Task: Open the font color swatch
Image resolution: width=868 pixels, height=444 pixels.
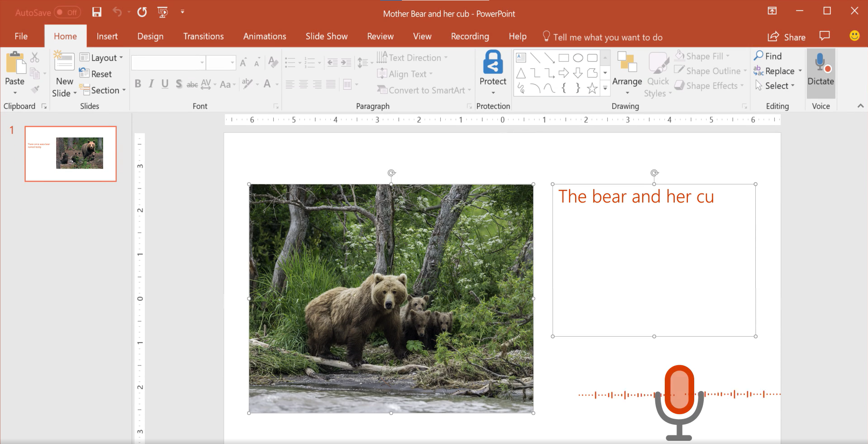Action: [x=267, y=84]
